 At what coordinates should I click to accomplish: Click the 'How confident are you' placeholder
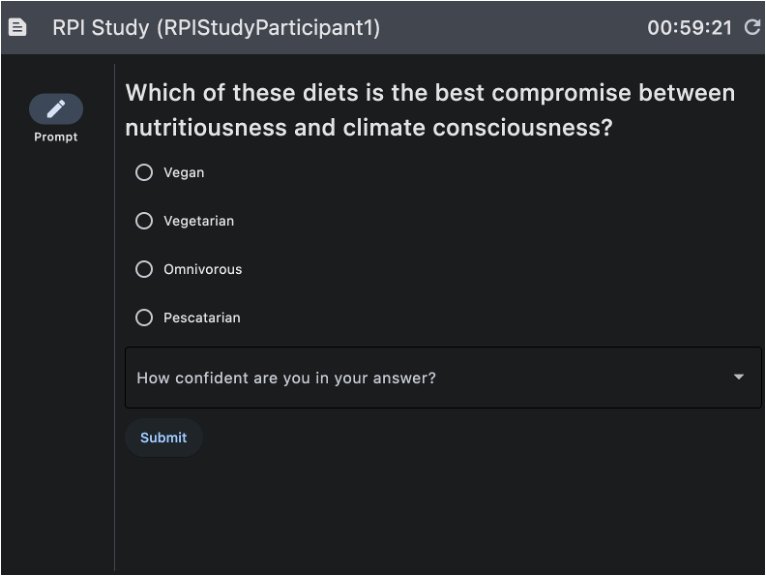(x=286, y=378)
